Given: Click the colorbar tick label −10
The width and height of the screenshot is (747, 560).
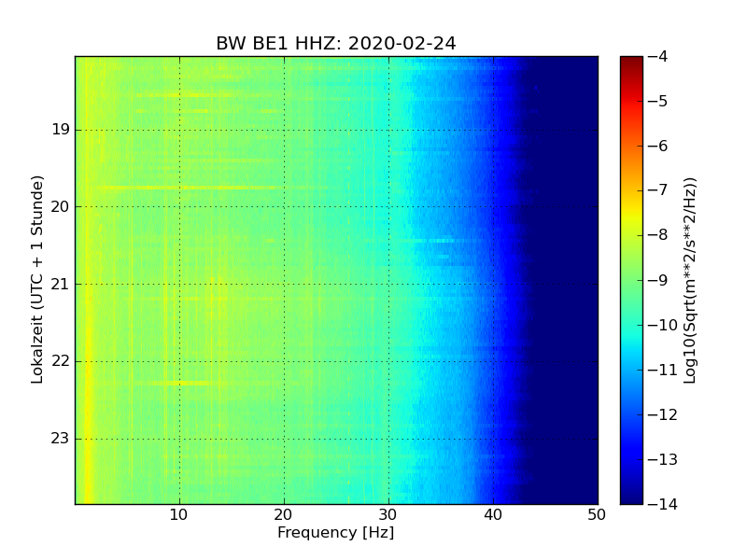Looking at the screenshot, I should coord(663,325).
